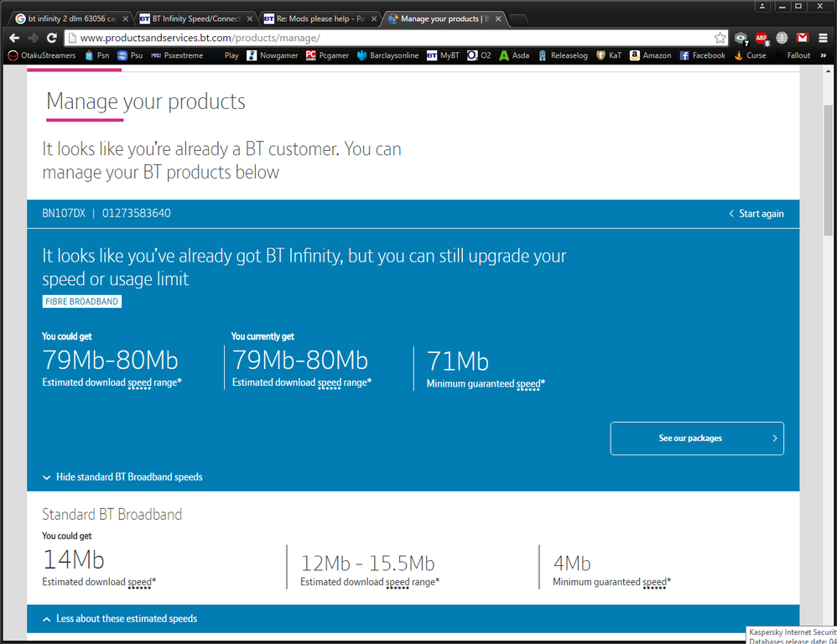
Task: Reload the current page
Action: point(52,38)
